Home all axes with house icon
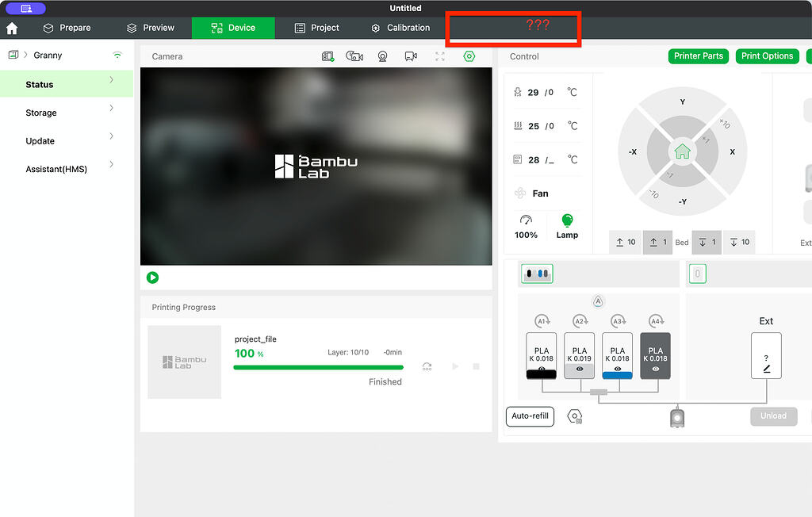812x517 pixels. click(x=683, y=151)
